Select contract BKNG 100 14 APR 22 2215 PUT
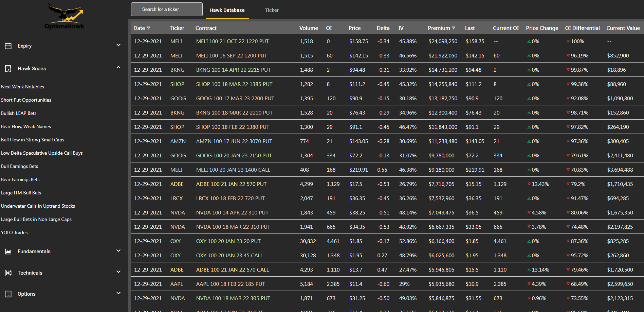This screenshot has width=644, height=312. (233, 70)
